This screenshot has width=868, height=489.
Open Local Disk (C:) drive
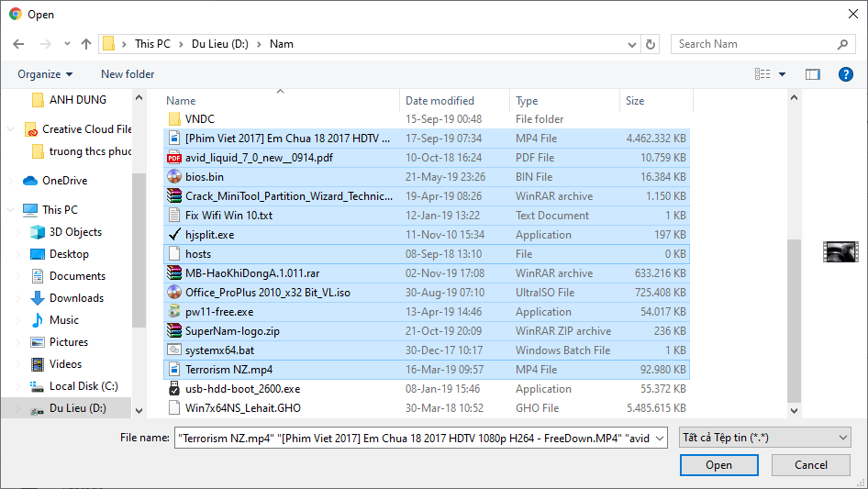pos(83,386)
